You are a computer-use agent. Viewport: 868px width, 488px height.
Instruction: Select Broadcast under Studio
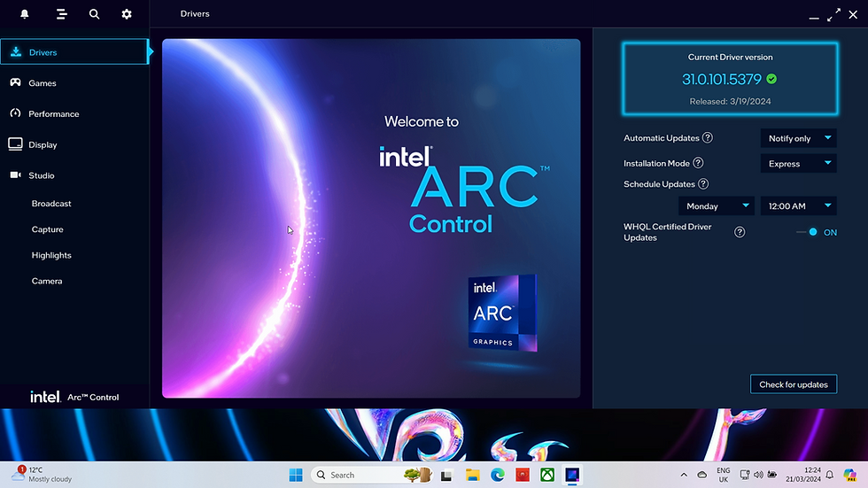51,204
